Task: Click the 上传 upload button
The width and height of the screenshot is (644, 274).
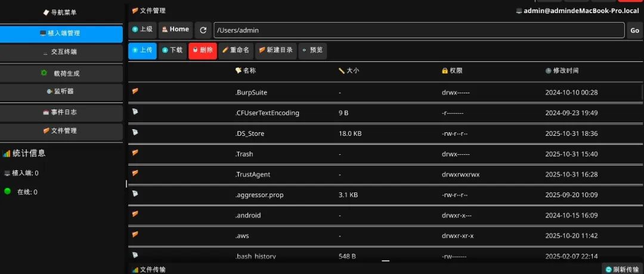Action: coord(142,51)
